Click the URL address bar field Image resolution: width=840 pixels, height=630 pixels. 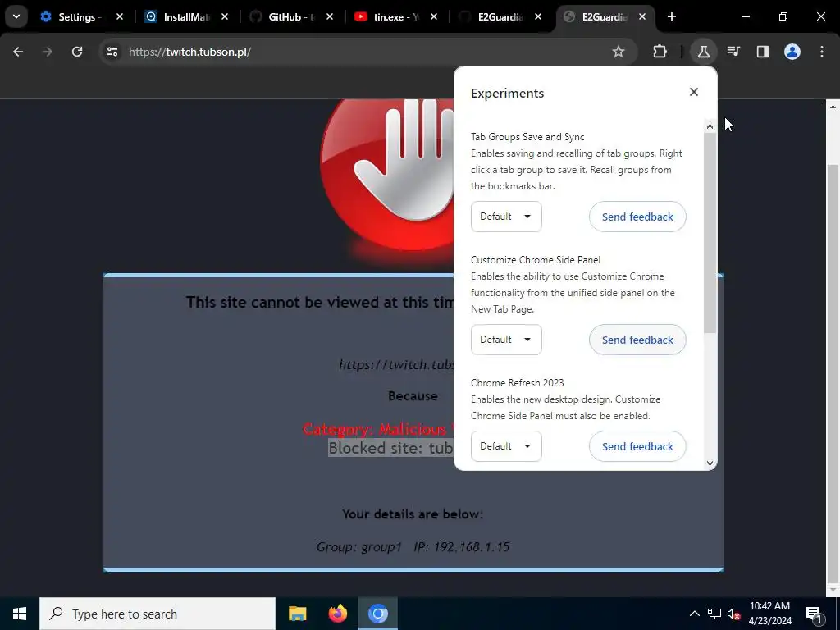pos(367,52)
